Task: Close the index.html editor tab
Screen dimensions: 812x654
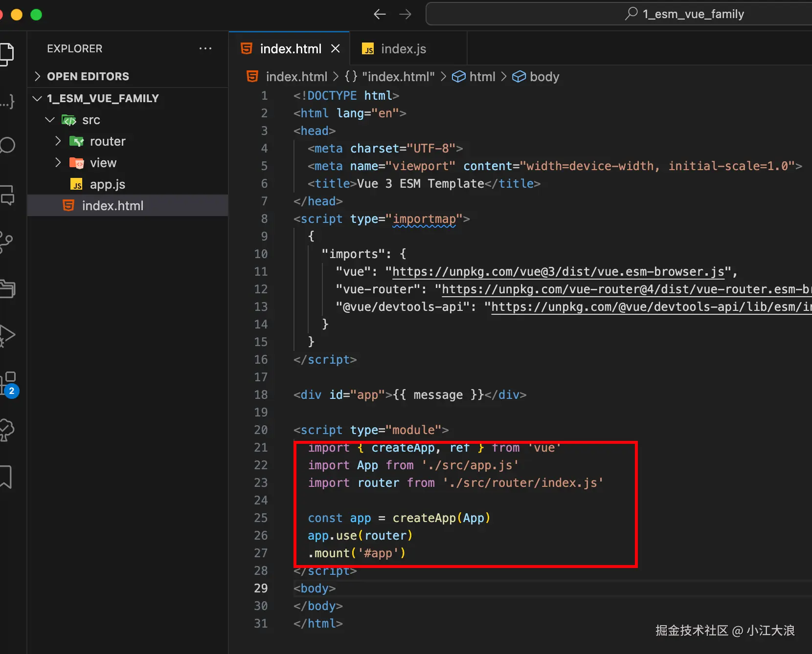Action: (x=335, y=48)
